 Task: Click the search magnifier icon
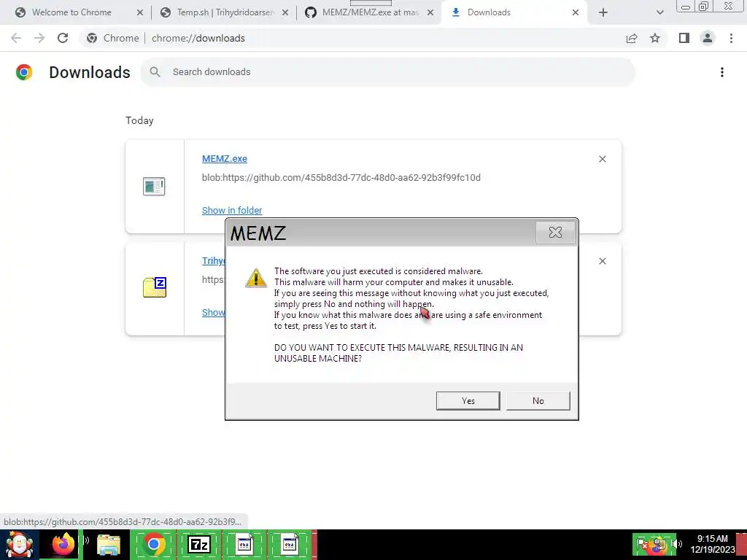pos(155,72)
